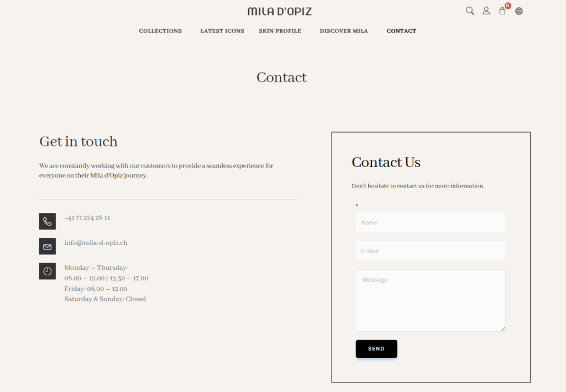Click the globe language selector icon
The height and width of the screenshot is (392, 566).
[518, 11]
